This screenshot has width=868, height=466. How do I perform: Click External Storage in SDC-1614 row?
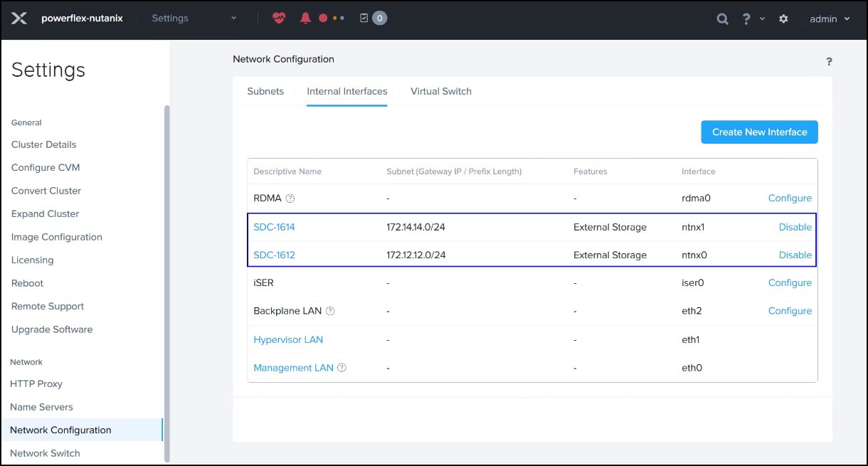point(610,227)
